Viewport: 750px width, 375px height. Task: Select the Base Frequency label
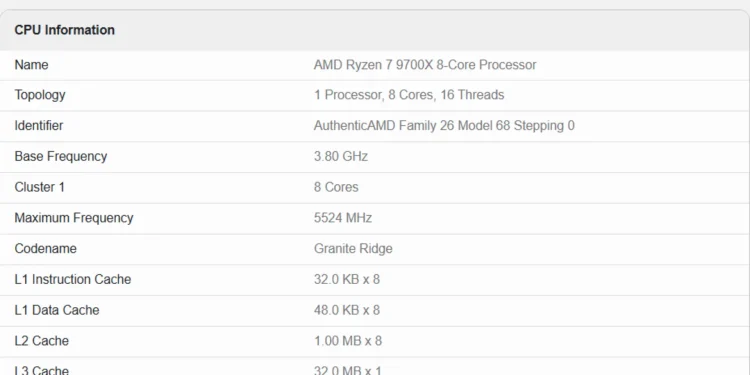61,156
